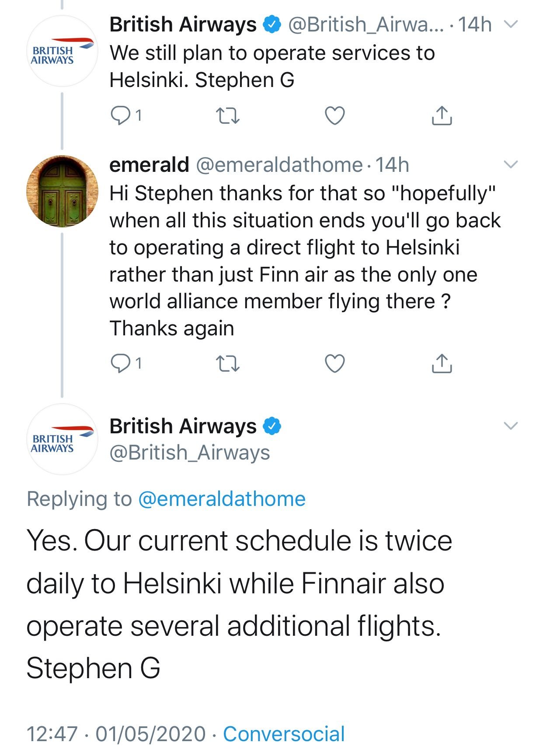This screenshot has height=756, width=543.
Task: Retweet emerald's tweet about Finn air
Action: point(228,363)
